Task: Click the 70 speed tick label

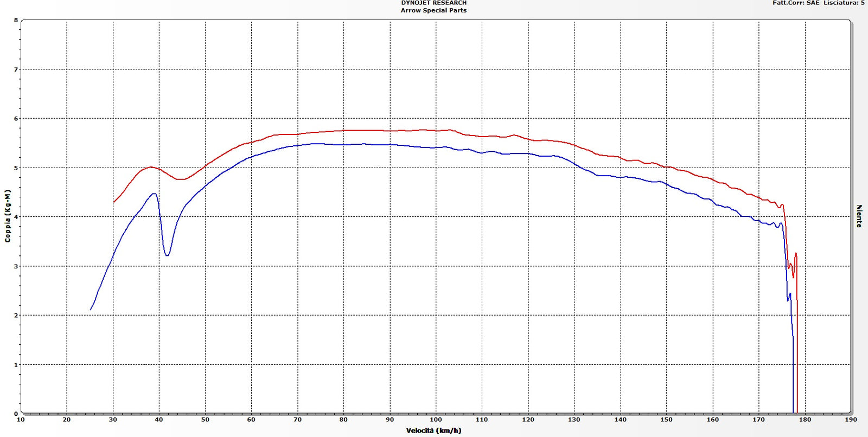Action: coord(297,420)
